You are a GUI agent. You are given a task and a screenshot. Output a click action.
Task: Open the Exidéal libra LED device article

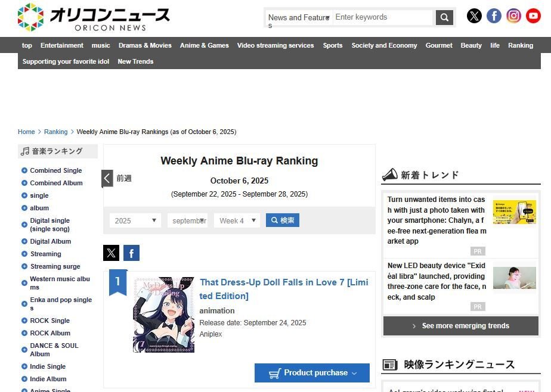click(437, 281)
